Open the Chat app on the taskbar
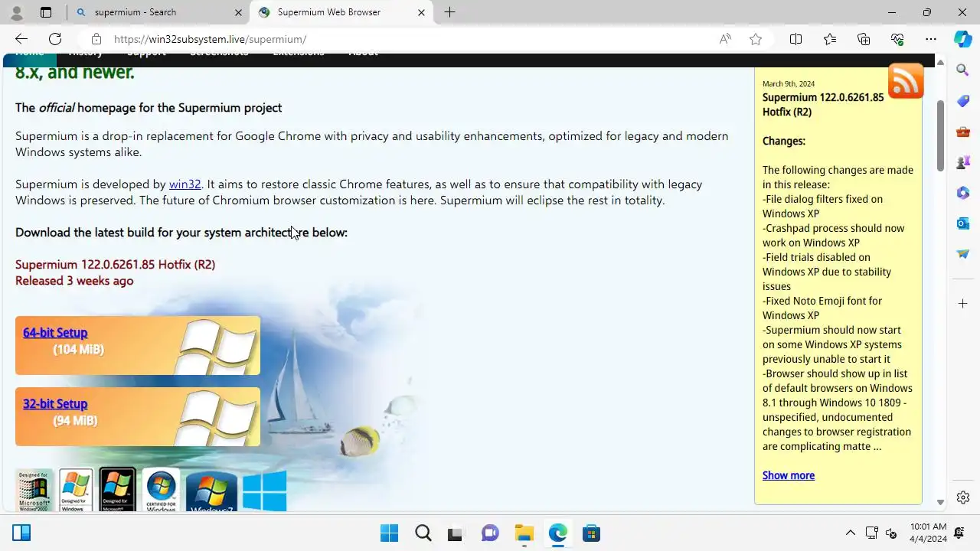Viewport: 980px width, 551px height. click(x=490, y=533)
